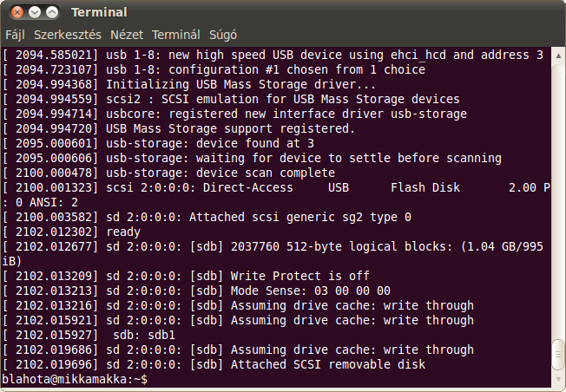Click the 'Mode Sense: 03 00 00 00' text
566x392 pixels.
311,291
